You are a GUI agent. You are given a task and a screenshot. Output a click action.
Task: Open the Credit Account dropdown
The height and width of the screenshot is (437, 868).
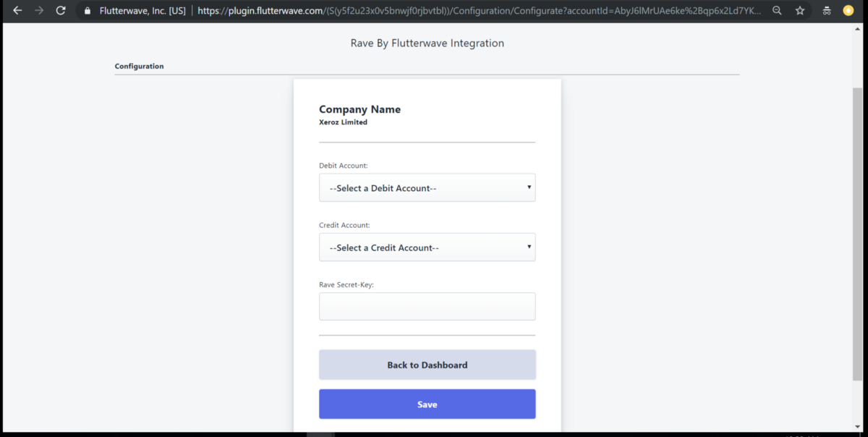[427, 247]
